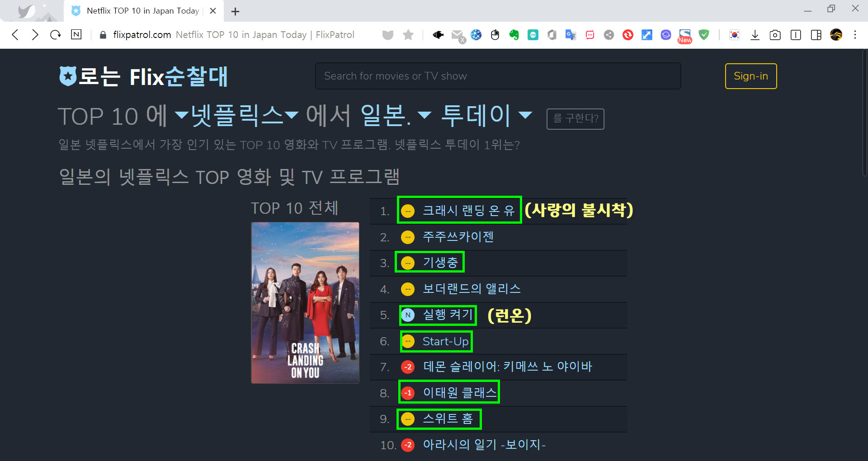Open the Start-Up title link
Image resolution: width=868 pixels, height=461 pixels.
tap(445, 341)
